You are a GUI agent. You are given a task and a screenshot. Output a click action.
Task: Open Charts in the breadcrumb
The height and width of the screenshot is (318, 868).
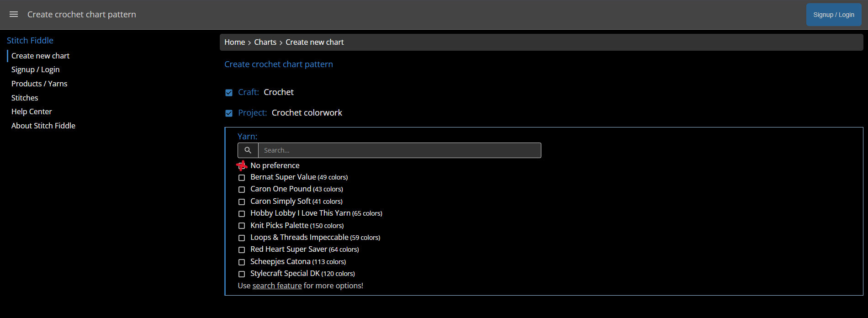[265, 42]
